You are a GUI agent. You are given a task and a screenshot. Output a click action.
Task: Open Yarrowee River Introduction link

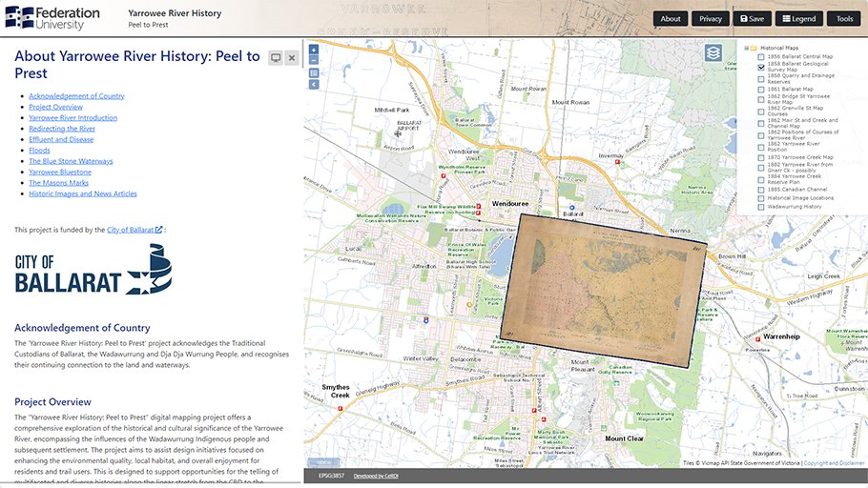coord(73,117)
